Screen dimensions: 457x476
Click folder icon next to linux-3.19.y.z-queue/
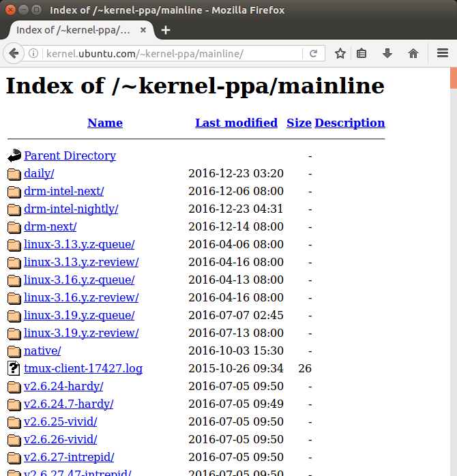14,316
